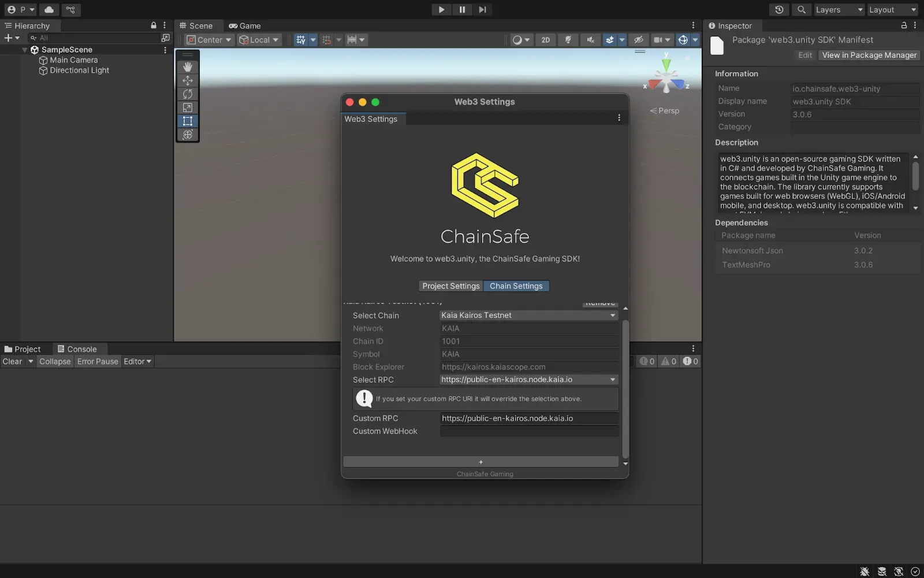
Task: Open the Select RPC dropdown
Action: click(528, 380)
